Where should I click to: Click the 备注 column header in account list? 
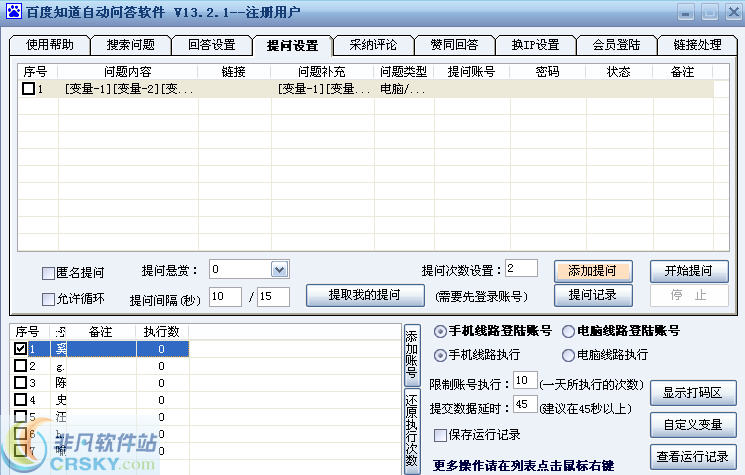point(101,332)
